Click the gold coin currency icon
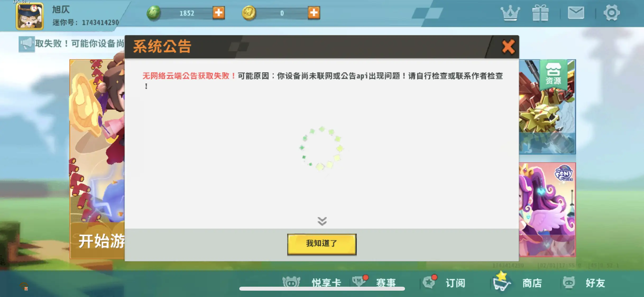The height and width of the screenshot is (297, 644). tap(249, 13)
